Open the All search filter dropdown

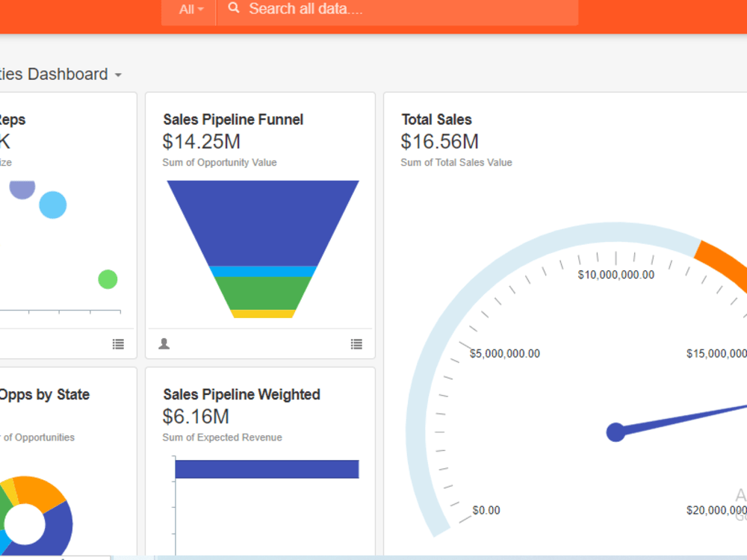pos(190,10)
